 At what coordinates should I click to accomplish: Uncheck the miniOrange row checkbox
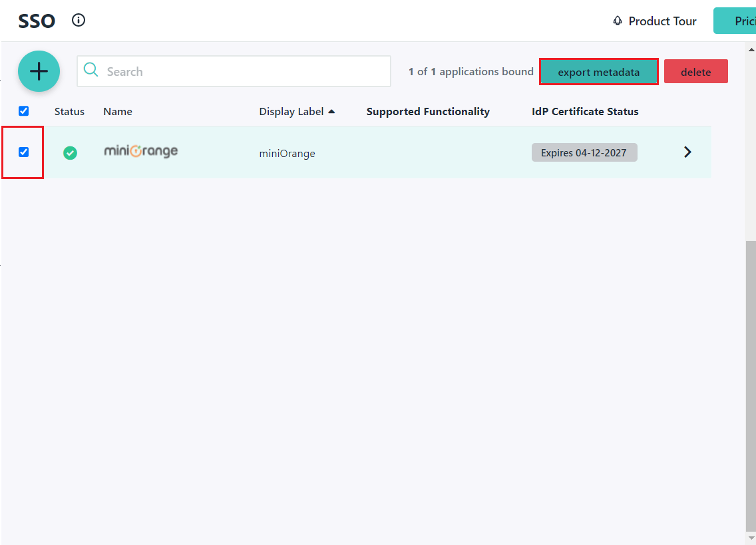click(24, 152)
